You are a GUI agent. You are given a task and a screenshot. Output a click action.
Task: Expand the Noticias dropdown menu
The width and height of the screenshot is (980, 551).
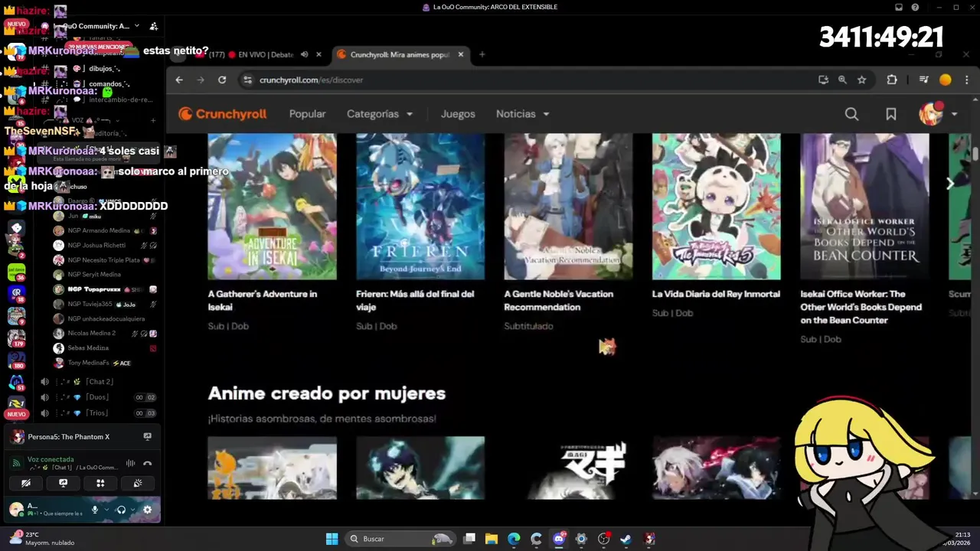point(523,114)
